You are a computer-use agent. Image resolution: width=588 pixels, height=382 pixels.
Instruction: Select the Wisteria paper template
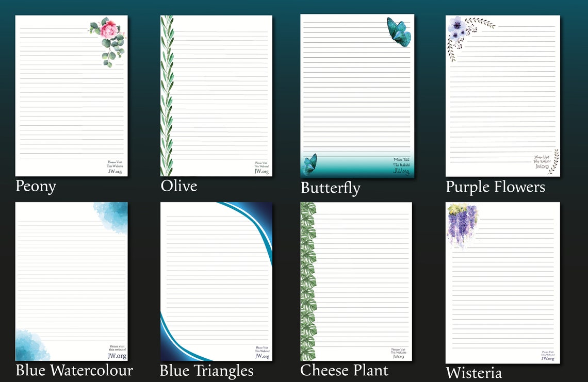[x=502, y=283]
